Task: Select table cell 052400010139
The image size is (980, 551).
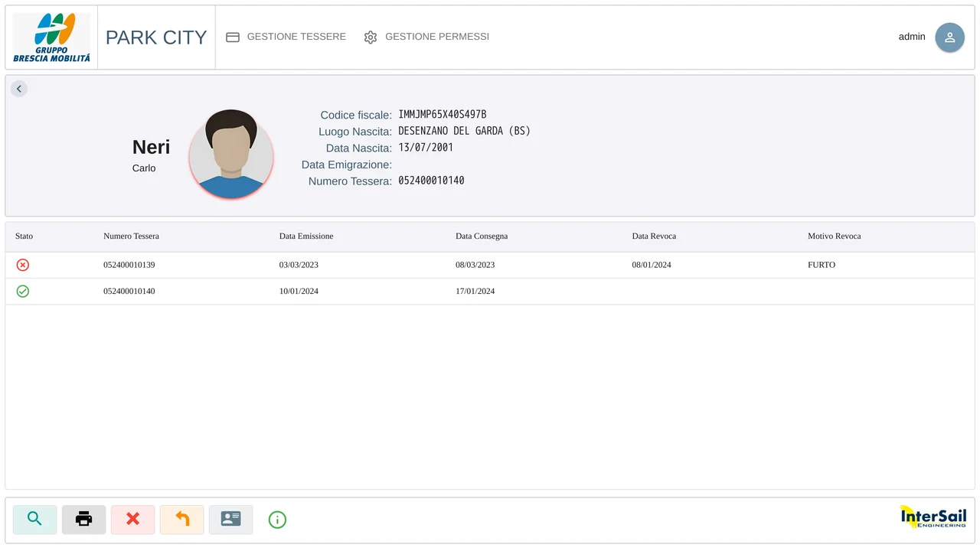Action: 129,265
